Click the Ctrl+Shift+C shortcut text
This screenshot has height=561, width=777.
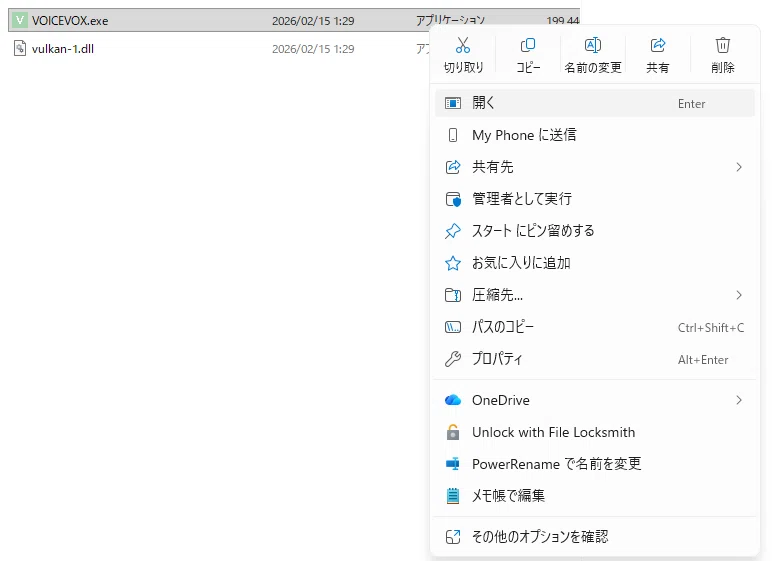(x=711, y=328)
